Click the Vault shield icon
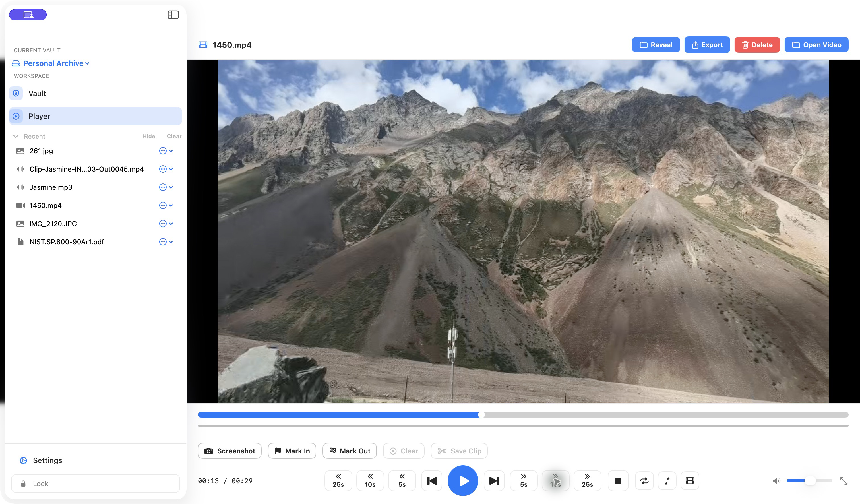This screenshot has height=504, width=860. click(16, 94)
